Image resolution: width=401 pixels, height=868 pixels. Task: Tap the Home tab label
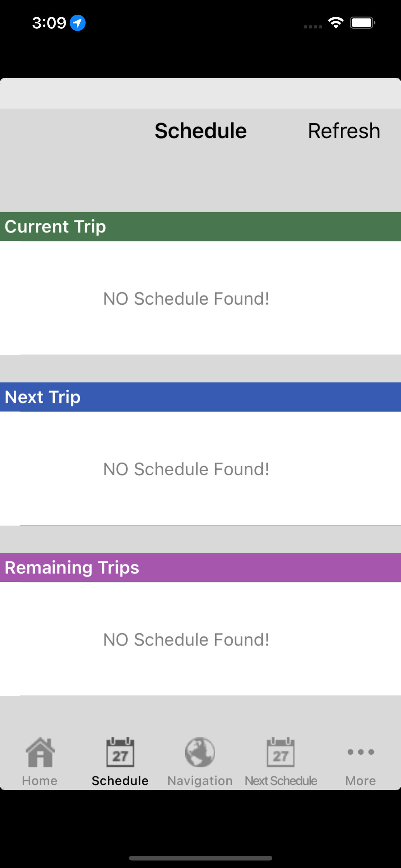pos(40,781)
